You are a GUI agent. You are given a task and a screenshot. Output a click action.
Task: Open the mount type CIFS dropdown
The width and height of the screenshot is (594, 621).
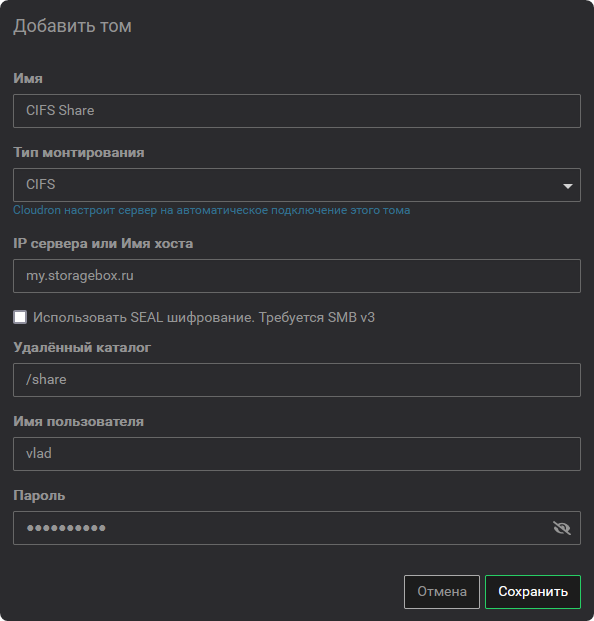297,185
